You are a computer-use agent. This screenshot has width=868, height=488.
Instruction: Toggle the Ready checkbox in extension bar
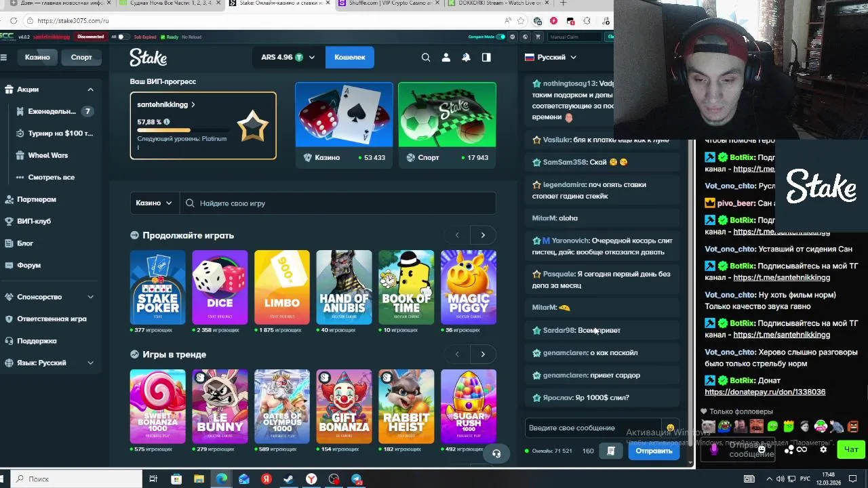163,37
